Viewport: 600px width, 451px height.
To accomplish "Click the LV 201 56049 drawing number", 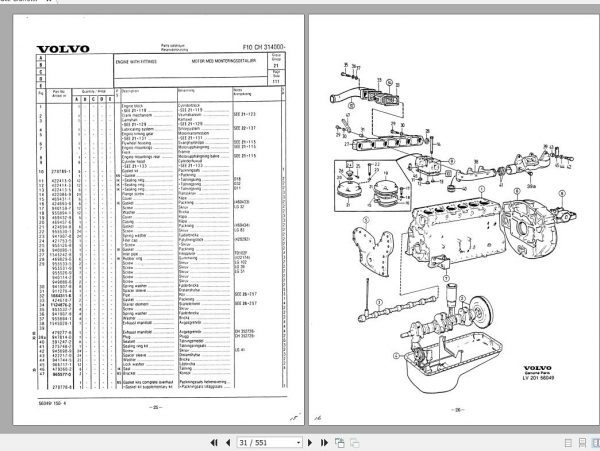I will coord(538,378).
